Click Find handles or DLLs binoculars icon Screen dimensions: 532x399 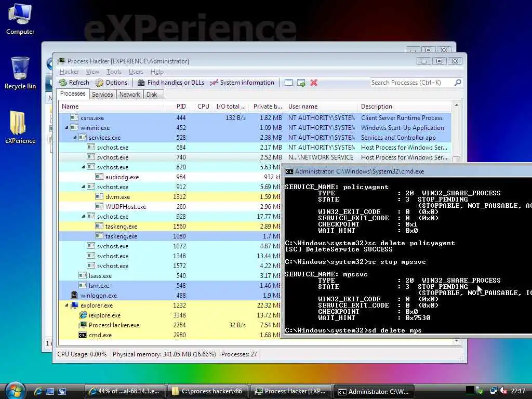(x=141, y=83)
